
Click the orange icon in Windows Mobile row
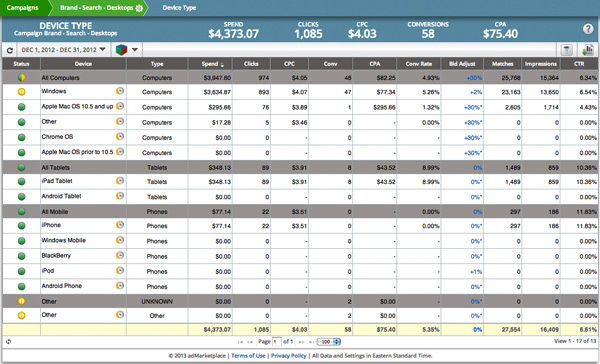point(120,240)
